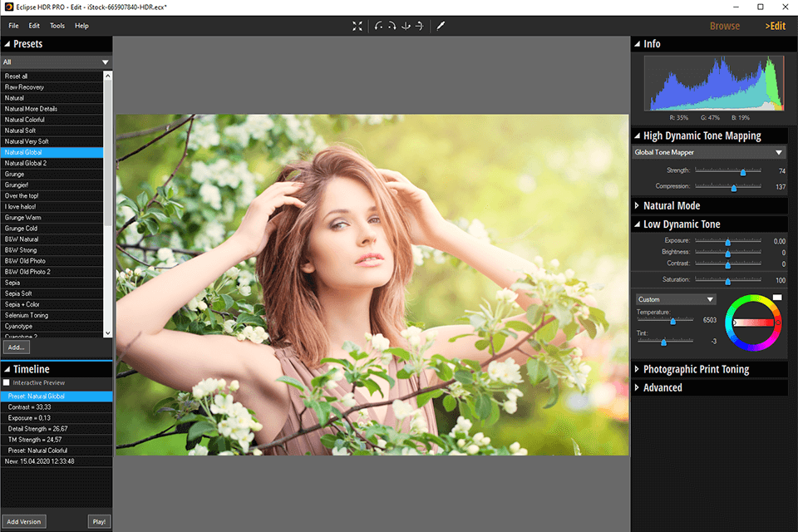Rotate image clockwise with toolbar icon
The image size is (798, 532).
(x=392, y=26)
